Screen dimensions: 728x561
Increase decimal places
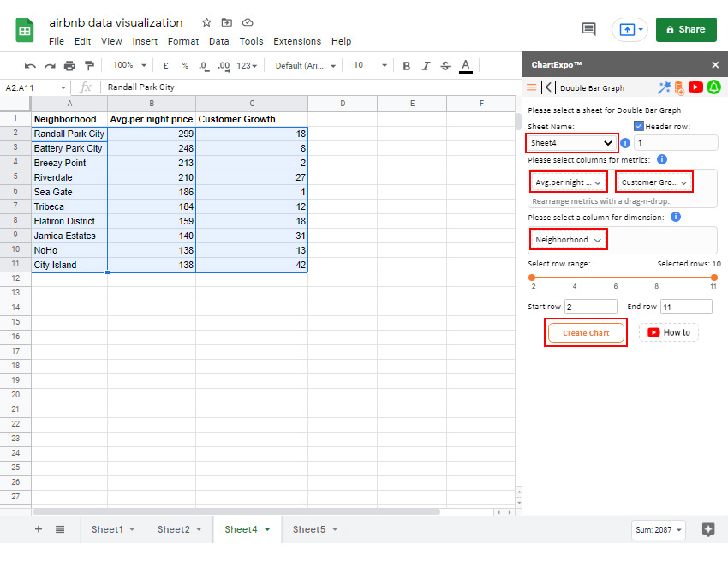tap(224, 66)
